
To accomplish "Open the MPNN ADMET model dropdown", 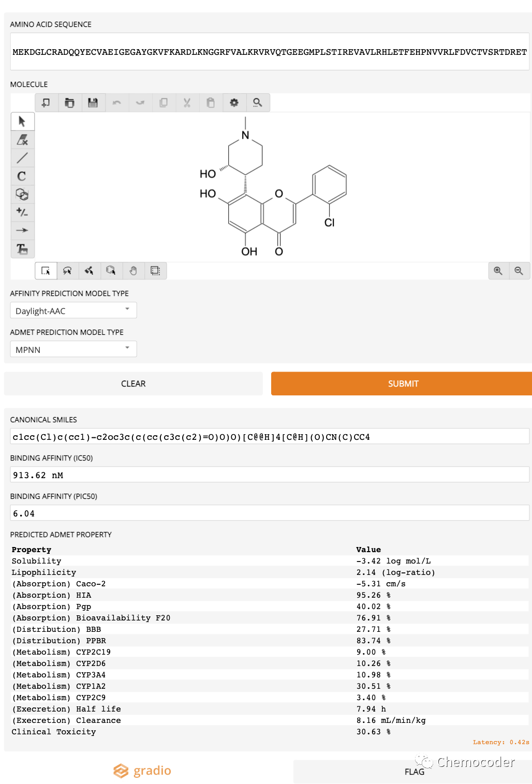I will click(73, 349).
